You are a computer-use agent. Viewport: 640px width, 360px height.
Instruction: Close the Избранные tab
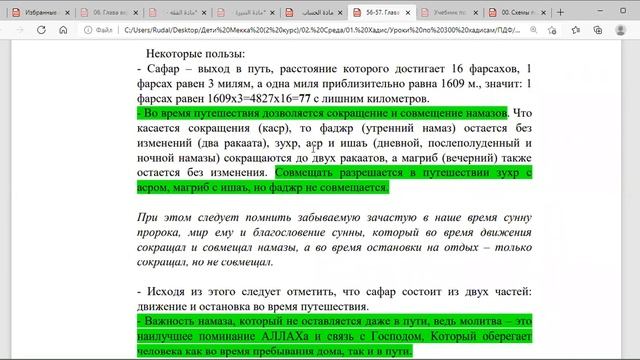67,13
